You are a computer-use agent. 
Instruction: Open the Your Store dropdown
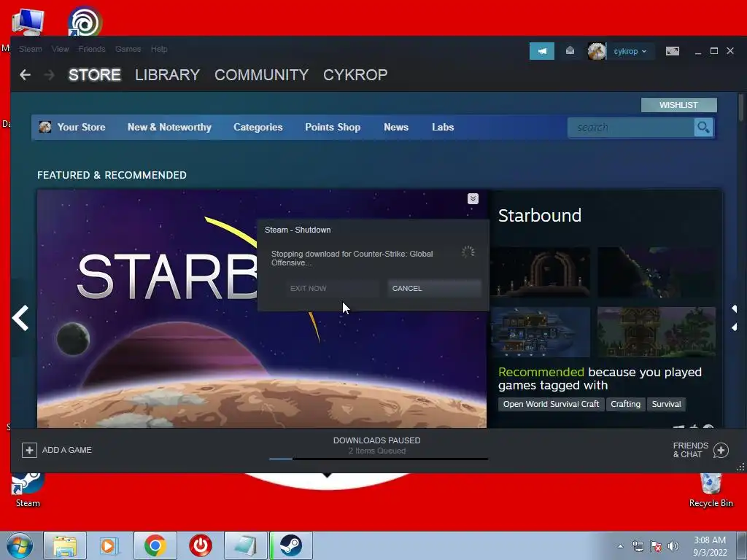click(x=82, y=127)
